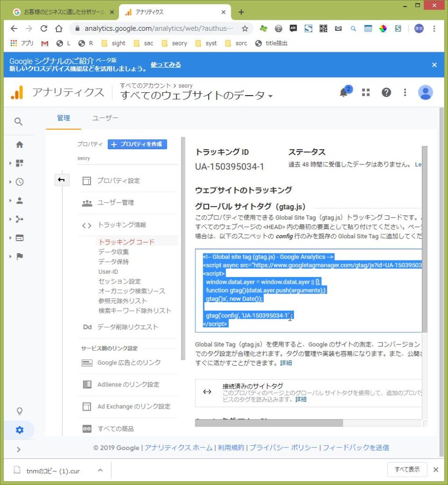This screenshot has width=448, height=485.
Task: Click the blue account avatar
Action: tap(425, 92)
